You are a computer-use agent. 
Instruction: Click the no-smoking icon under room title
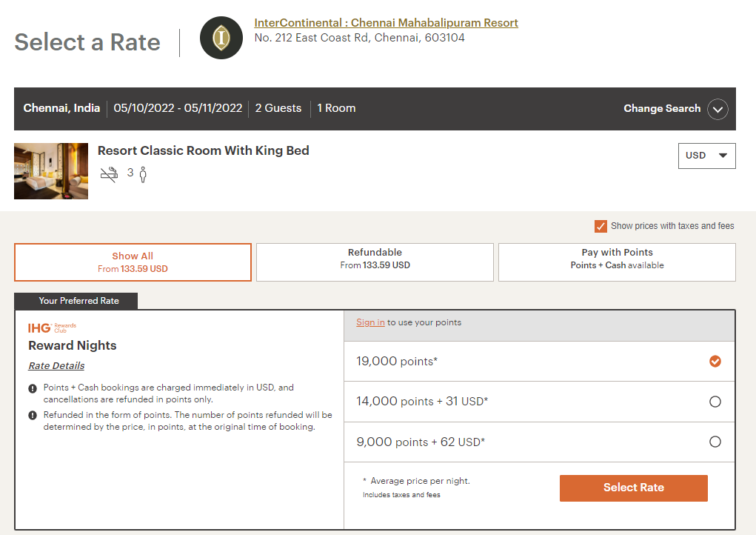109,174
